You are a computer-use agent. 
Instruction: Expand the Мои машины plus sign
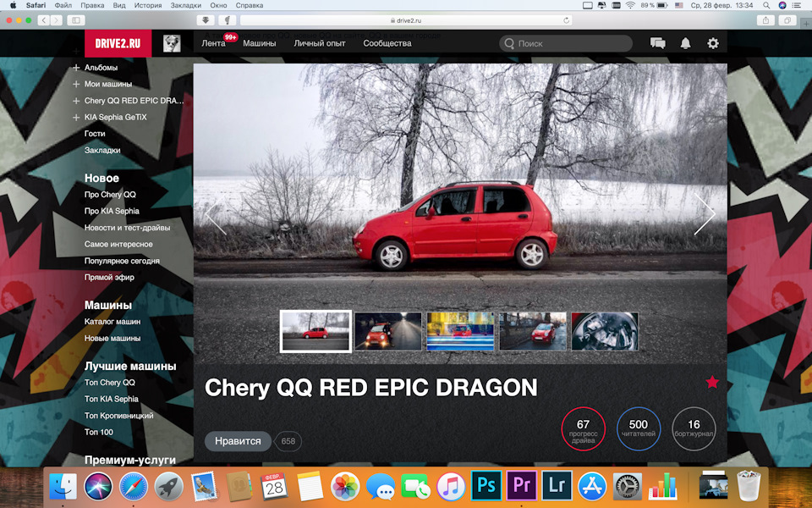click(76, 84)
